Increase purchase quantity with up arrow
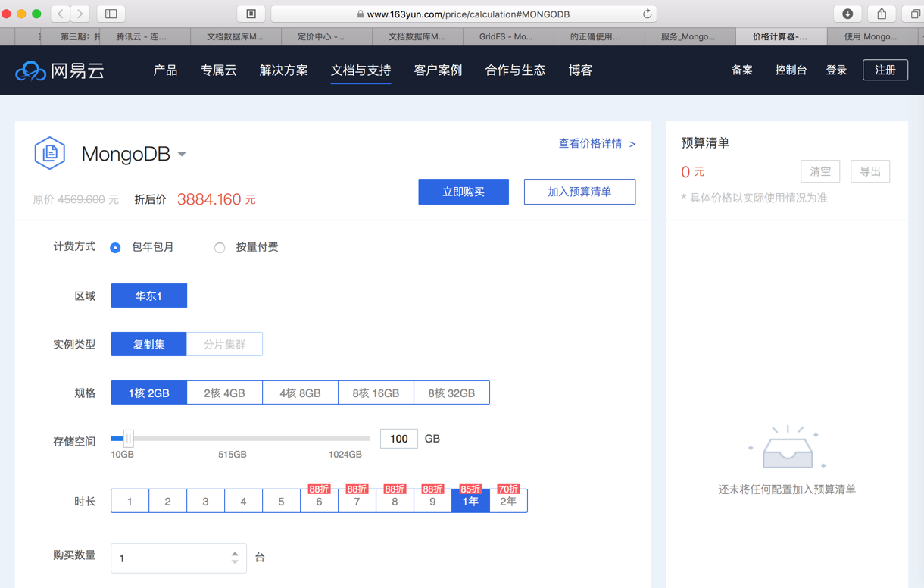The width and height of the screenshot is (924, 588). tap(235, 553)
